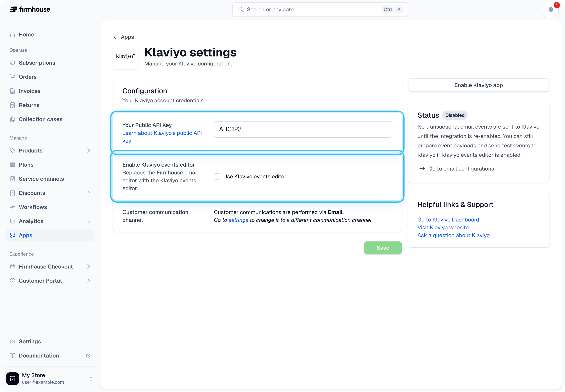Expand the Customer Portal chevron
The height and width of the screenshot is (392, 565).
tap(88, 281)
